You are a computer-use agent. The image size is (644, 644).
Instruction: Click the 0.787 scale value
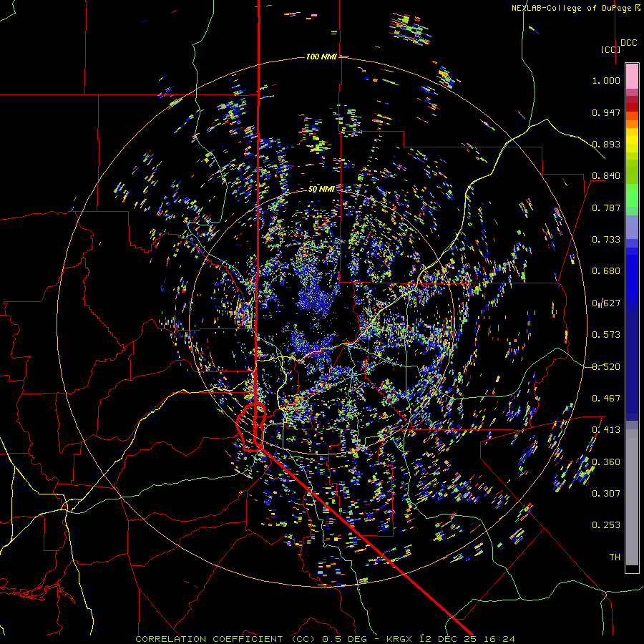coord(606,208)
